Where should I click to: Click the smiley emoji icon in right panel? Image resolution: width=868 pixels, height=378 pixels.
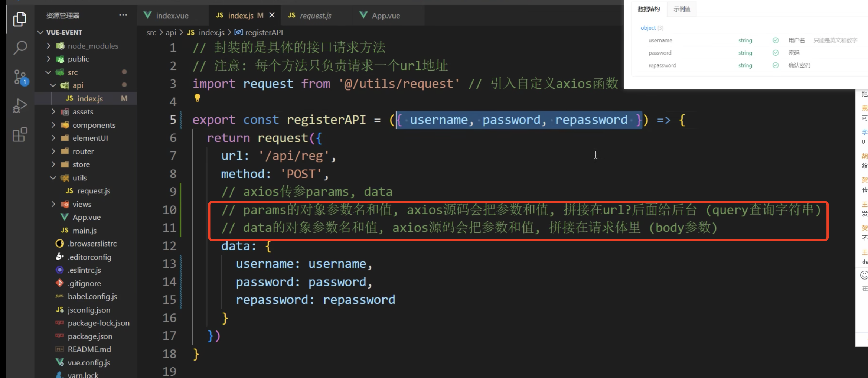click(x=864, y=275)
